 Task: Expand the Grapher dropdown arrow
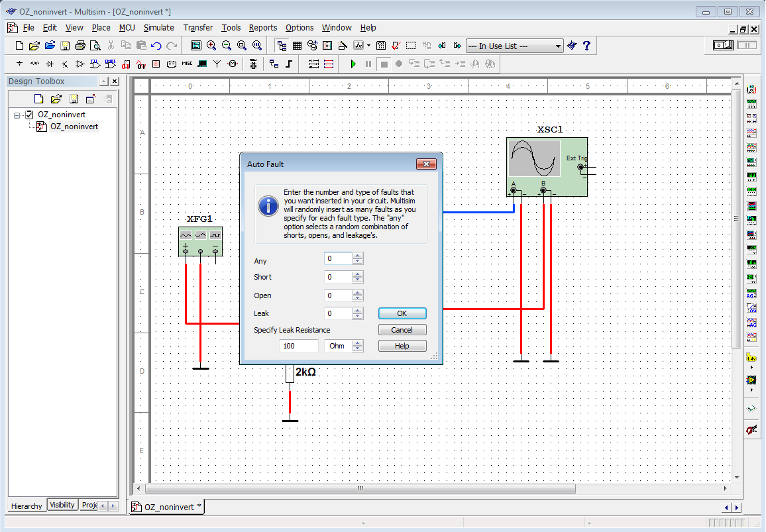coord(369,46)
